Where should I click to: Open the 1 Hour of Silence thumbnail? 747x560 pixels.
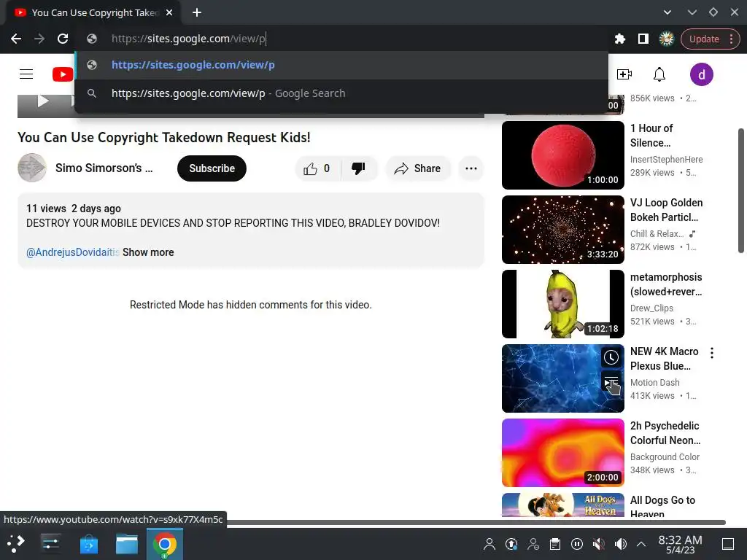[562, 155]
